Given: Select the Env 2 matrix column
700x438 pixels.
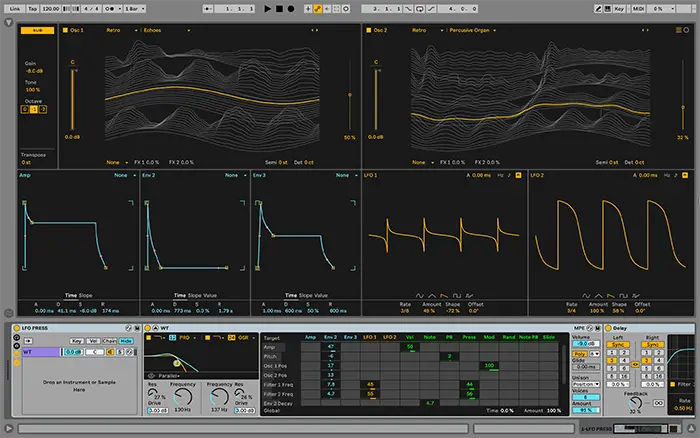Looking at the screenshot, I should [x=330, y=337].
